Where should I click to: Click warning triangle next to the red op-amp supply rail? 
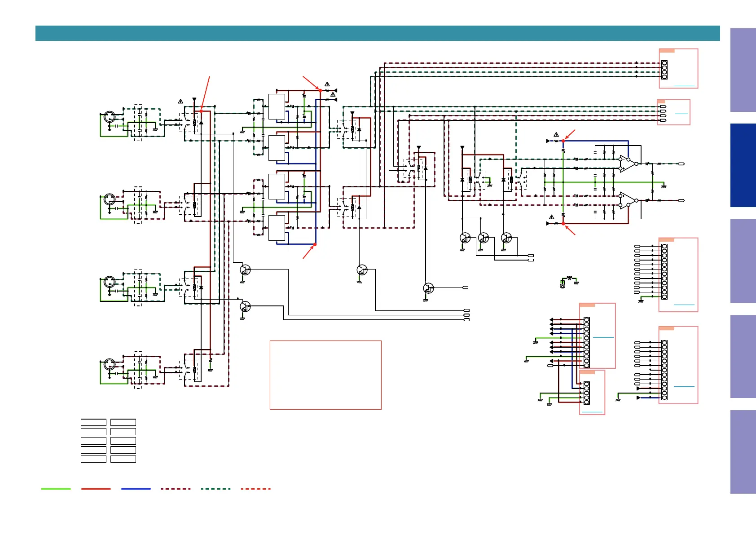[x=552, y=217]
